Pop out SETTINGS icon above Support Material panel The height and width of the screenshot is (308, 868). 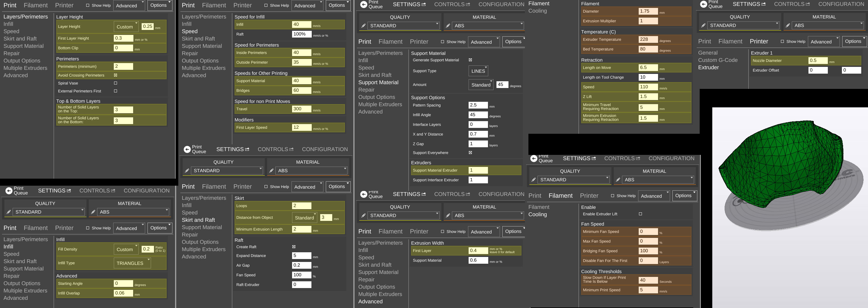click(x=423, y=4)
